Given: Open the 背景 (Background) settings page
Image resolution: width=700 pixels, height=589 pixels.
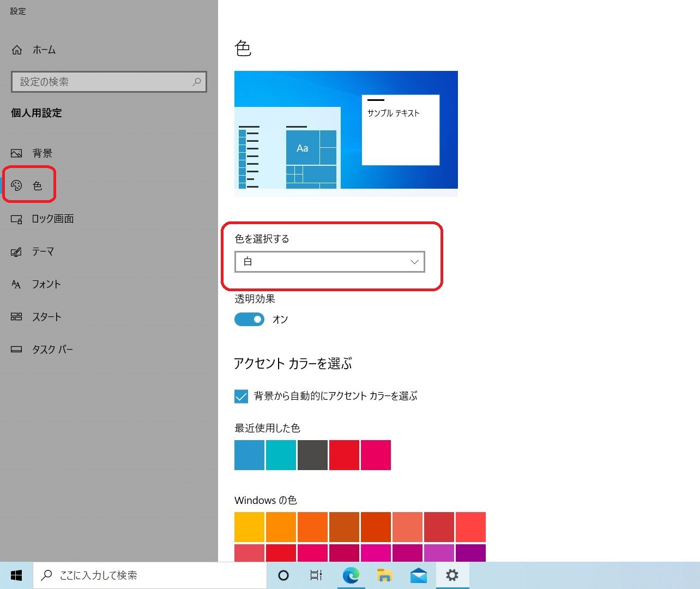Looking at the screenshot, I should point(41,153).
